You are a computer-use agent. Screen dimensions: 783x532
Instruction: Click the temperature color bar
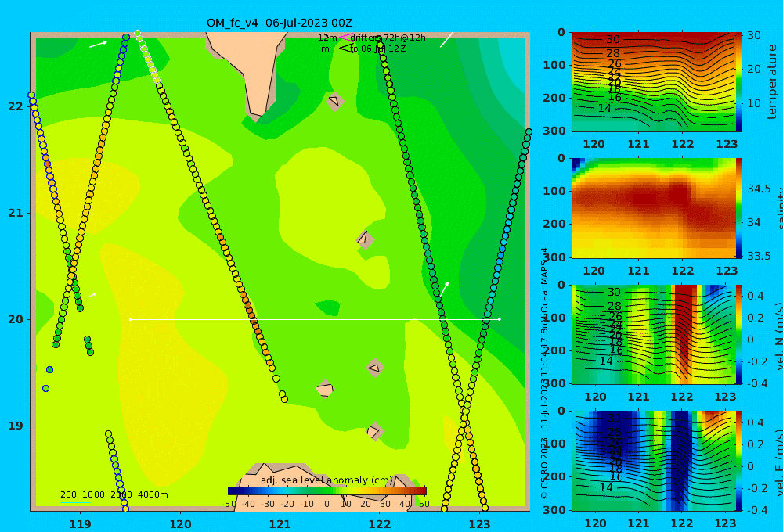(739, 82)
